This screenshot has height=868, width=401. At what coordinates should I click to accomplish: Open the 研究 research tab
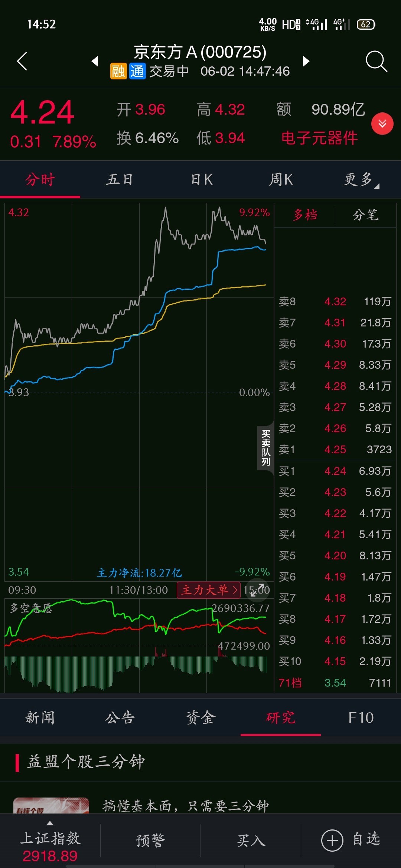(281, 718)
